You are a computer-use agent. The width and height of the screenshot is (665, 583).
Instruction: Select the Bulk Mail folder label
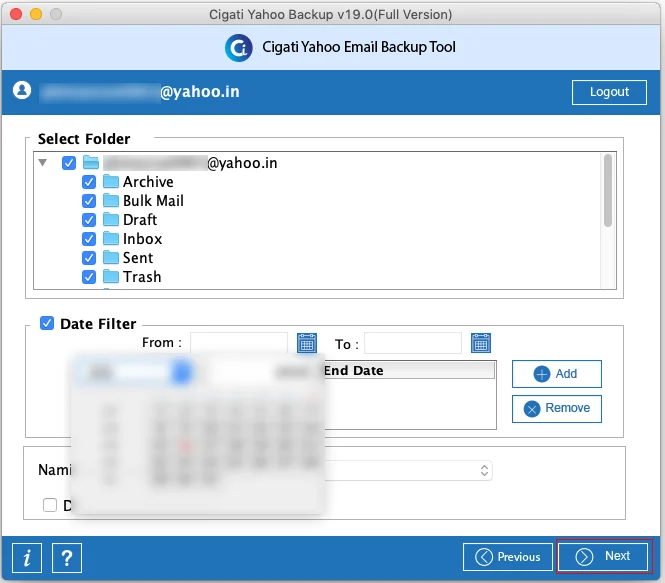[153, 201]
